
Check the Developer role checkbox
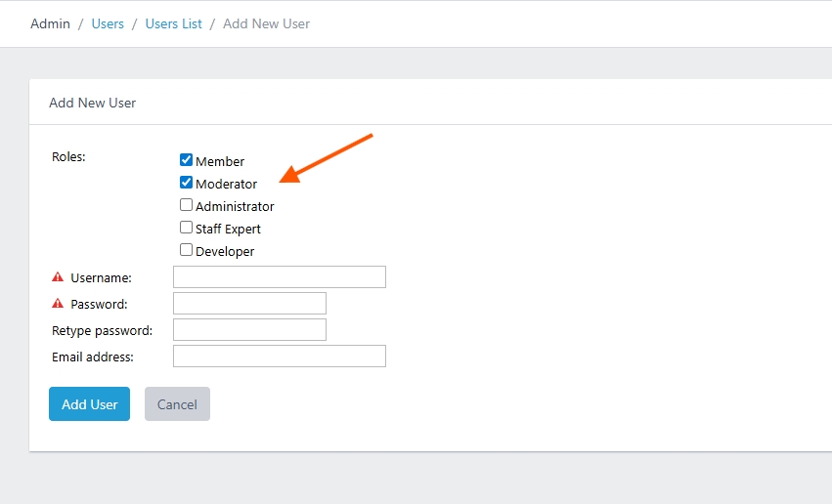(186, 250)
